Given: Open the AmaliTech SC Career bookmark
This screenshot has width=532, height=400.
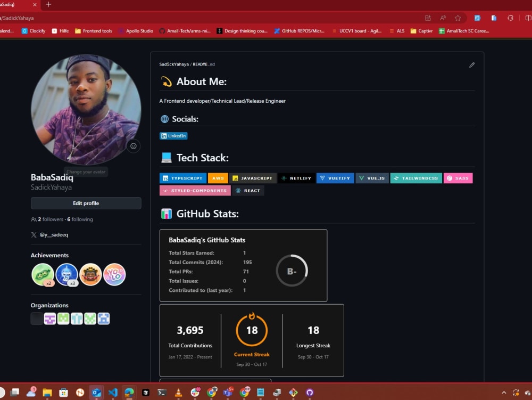Looking at the screenshot, I should (464, 31).
